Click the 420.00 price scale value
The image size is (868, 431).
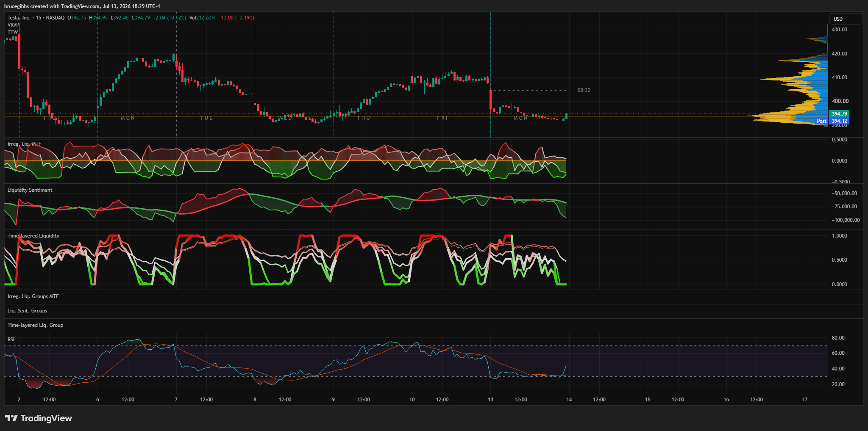pos(839,54)
